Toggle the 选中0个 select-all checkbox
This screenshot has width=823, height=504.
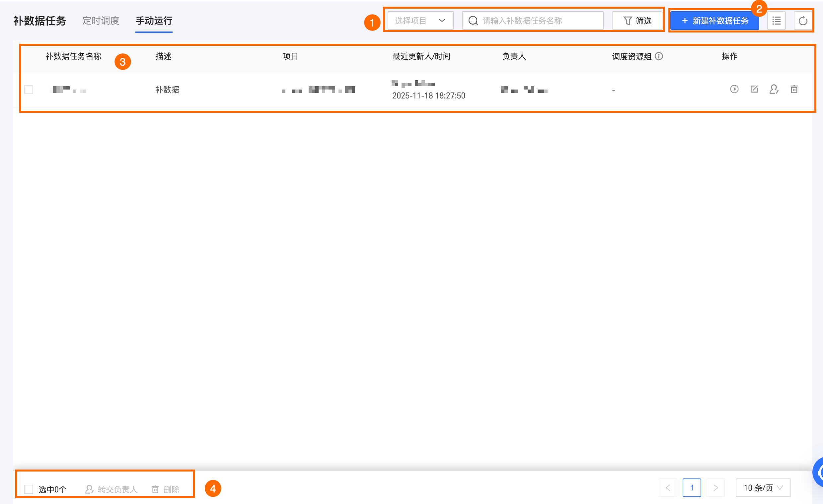tap(29, 489)
